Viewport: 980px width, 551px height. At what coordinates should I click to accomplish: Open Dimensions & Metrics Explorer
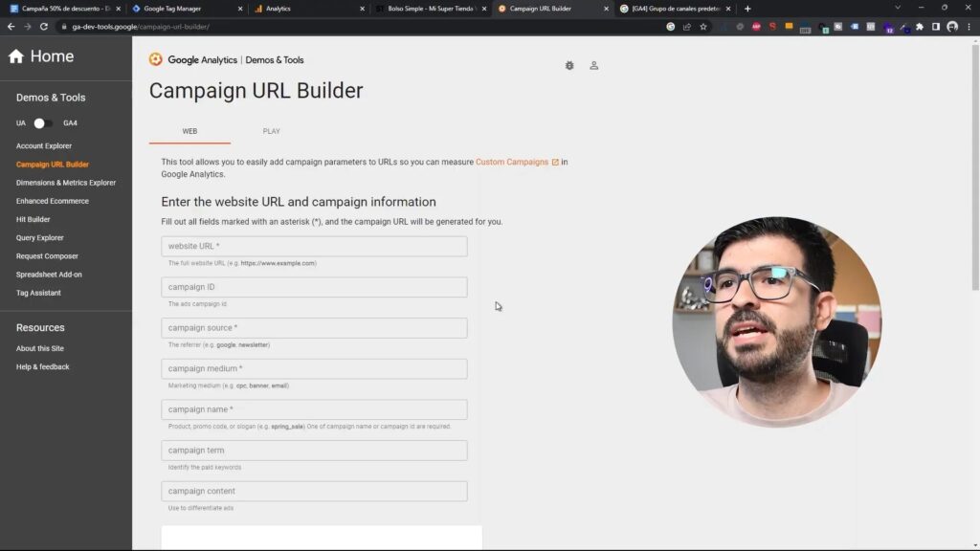point(66,183)
